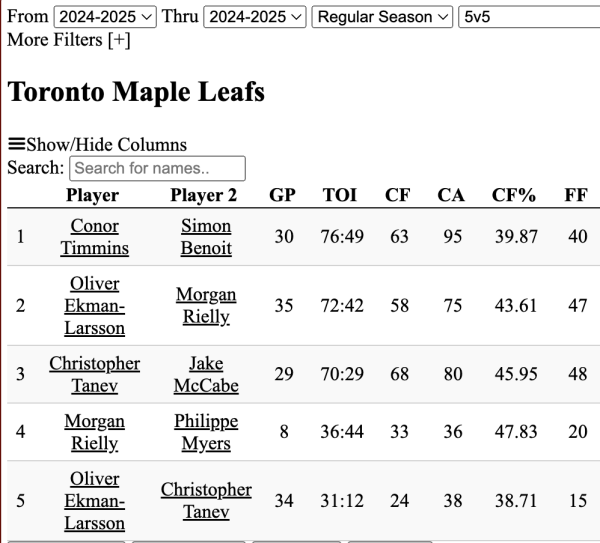The width and height of the screenshot is (600, 543).
Task: Expand More Filters [+]
Action: point(68,40)
